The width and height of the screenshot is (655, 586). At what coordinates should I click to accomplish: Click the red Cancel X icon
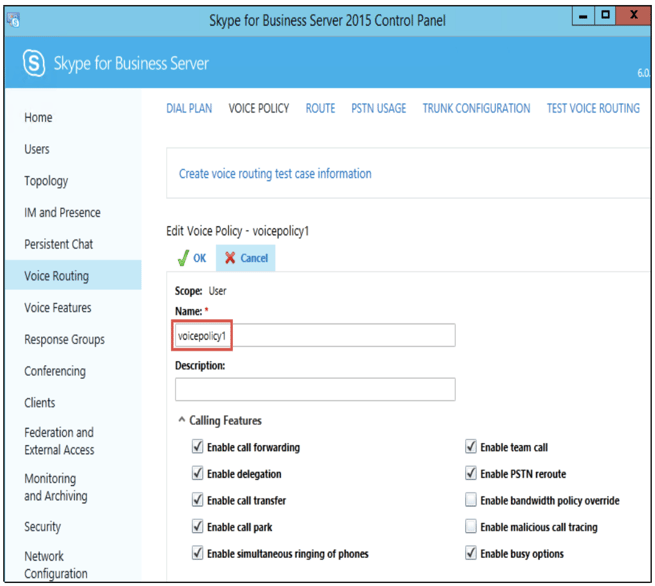230,258
